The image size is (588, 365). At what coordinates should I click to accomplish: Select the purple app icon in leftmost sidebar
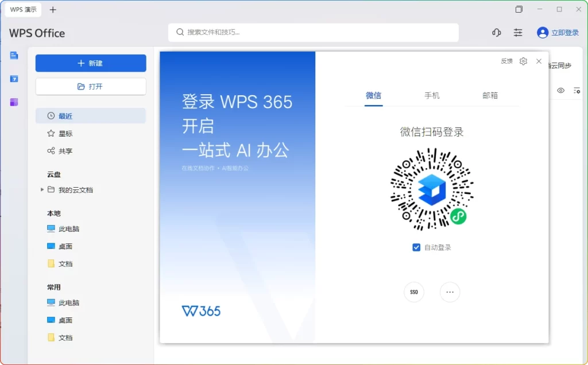click(13, 102)
